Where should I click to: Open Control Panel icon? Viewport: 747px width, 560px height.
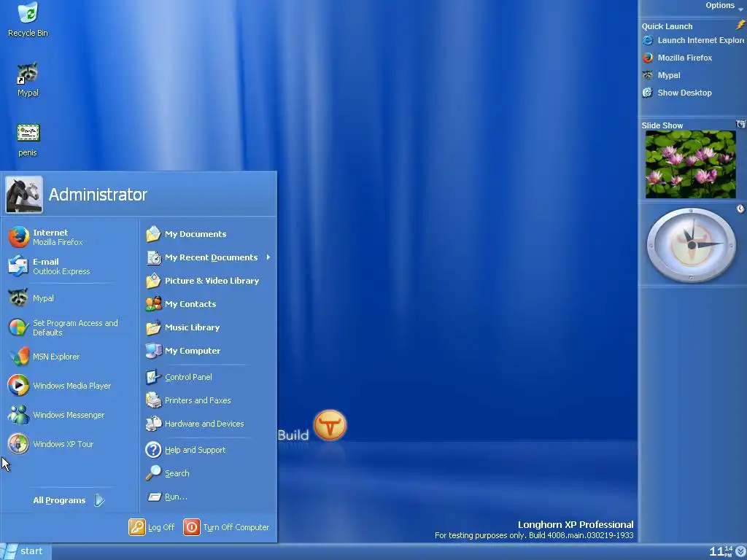(x=153, y=377)
